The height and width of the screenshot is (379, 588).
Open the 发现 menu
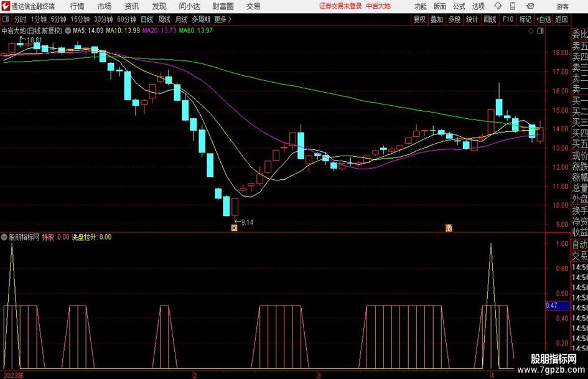point(159,6)
